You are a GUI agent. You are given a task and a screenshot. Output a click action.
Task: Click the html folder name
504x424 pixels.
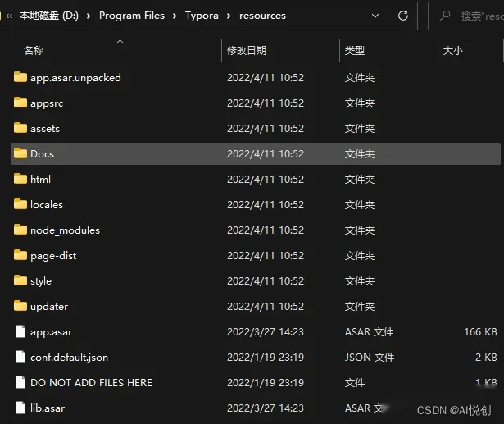tap(40, 179)
